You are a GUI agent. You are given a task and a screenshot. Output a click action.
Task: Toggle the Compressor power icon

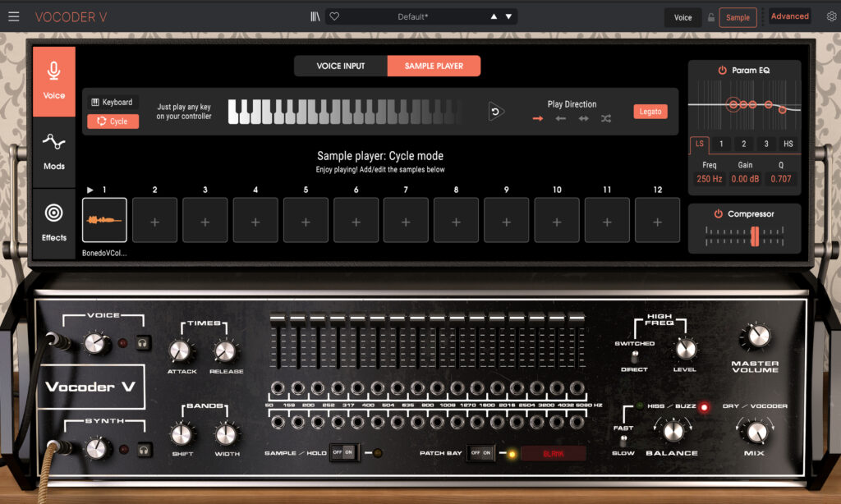point(718,214)
